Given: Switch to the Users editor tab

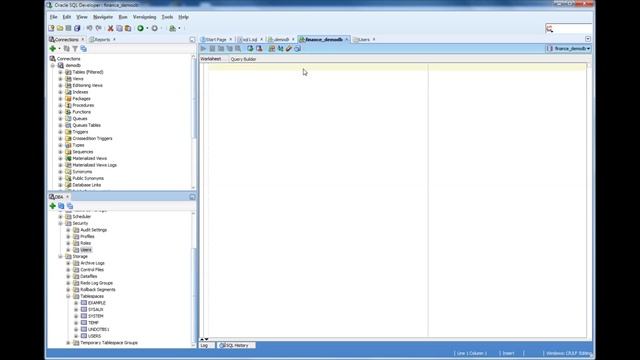Looking at the screenshot, I should (364, 40).
